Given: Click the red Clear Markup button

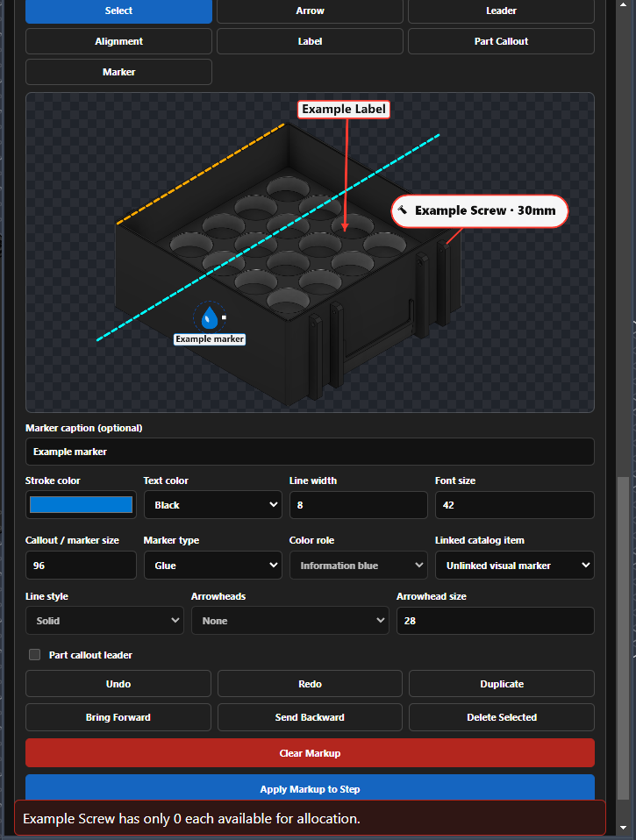Looking at the screenshot, I should (x=310, y=753).
